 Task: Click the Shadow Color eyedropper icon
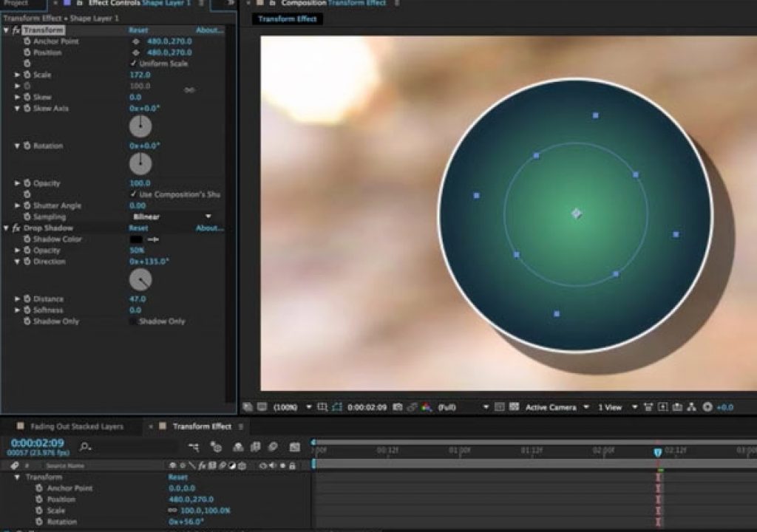click(153, 239)
